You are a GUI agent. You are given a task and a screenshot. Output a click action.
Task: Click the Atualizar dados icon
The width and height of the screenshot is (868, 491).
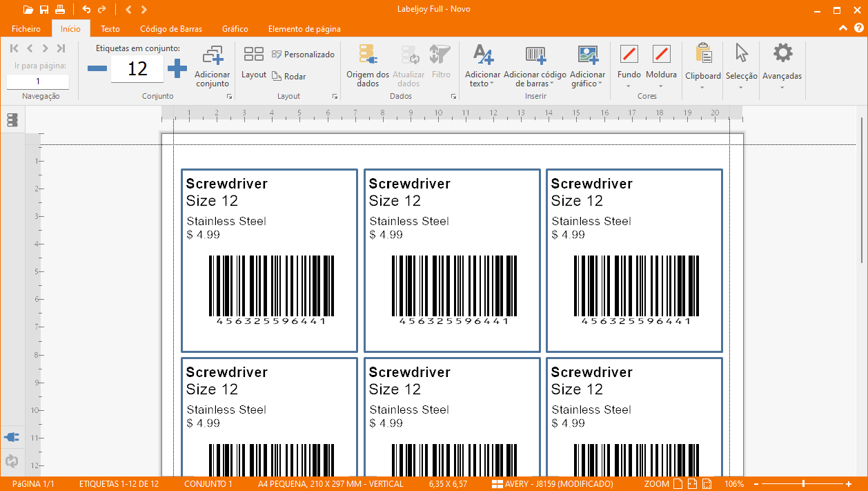[x=409, y=55]
